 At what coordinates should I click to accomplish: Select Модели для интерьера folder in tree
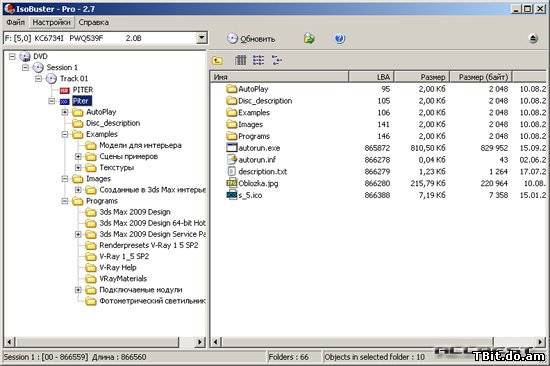tap(134, 145)
